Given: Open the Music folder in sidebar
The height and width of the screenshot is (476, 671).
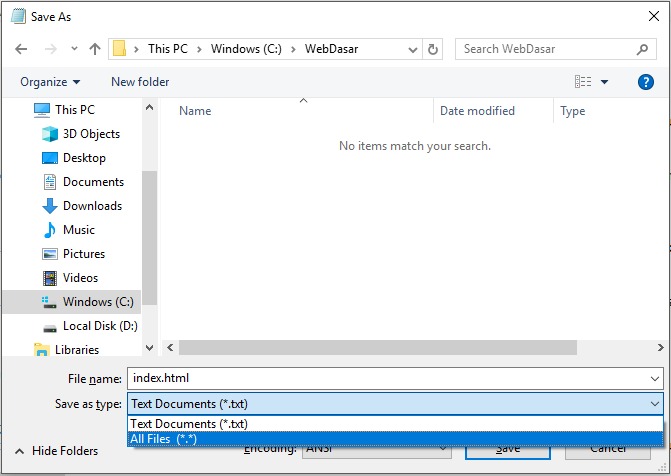Looking at the screenshot, I should pos(79,230).
